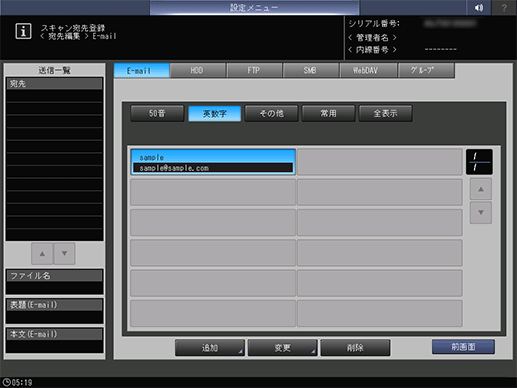Filter addresses by その他
This screenshot has width=517, height=388.
point(271,113)
